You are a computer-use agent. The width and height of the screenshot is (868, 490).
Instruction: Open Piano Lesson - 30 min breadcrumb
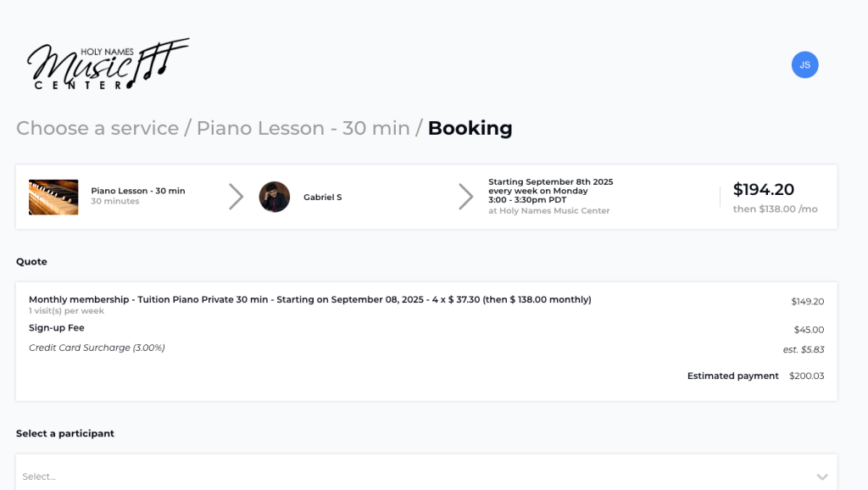pos(303,128)
